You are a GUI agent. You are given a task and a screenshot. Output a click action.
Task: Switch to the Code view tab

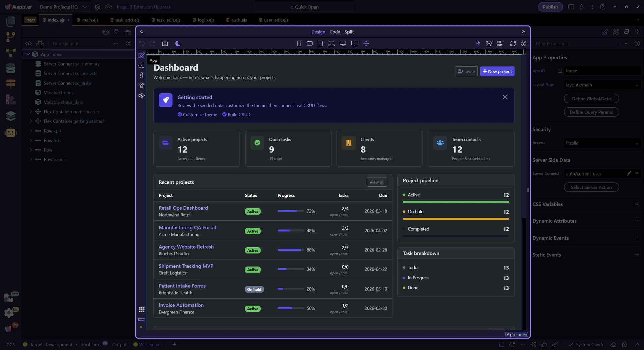pos(334,32)
